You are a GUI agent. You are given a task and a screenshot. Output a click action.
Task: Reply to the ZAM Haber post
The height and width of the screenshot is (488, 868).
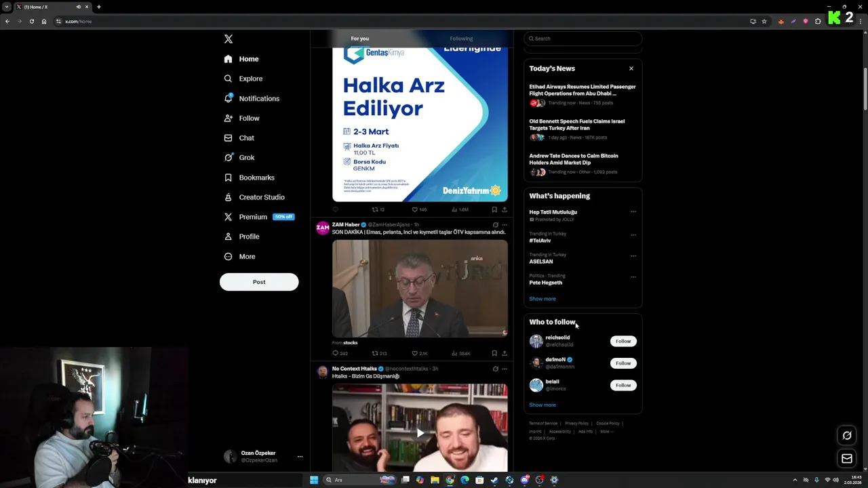[x=340, y=353]
